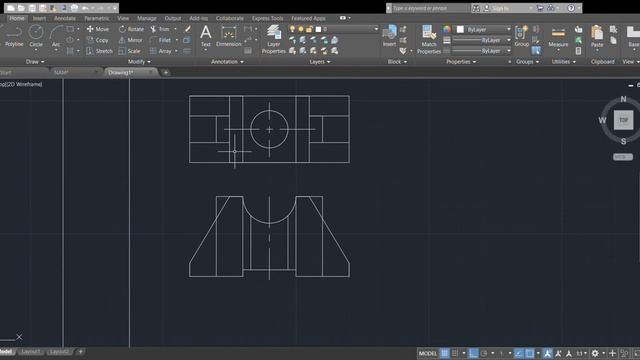
Task: Click the Erase tool pencil icon
Action: click(x=187, y=29)
